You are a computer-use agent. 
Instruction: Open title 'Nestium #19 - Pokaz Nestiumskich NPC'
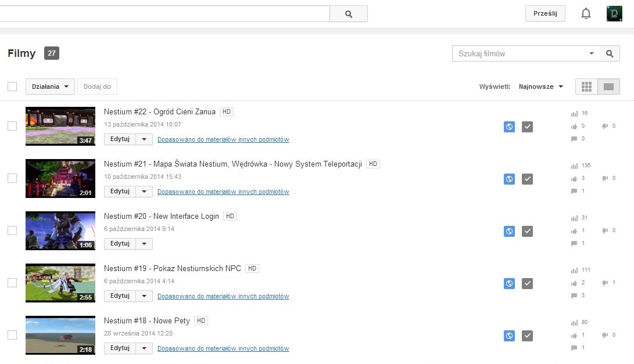pos(172,269)
